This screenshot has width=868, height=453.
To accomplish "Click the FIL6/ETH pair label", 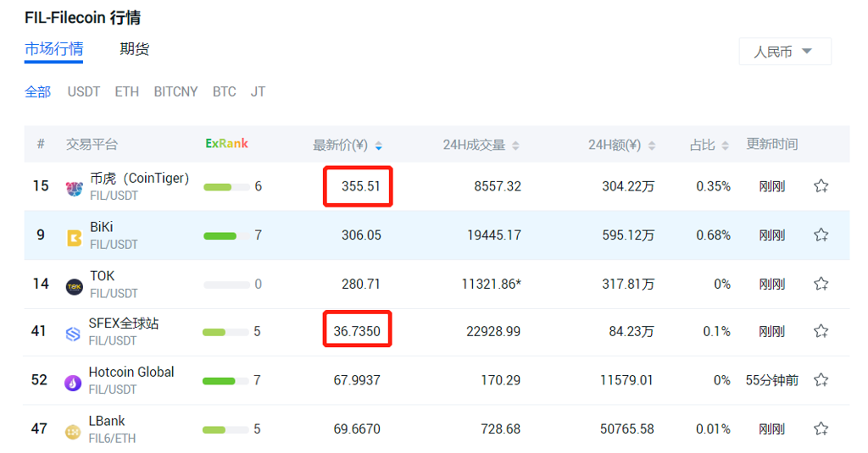I will coord(112,438).
